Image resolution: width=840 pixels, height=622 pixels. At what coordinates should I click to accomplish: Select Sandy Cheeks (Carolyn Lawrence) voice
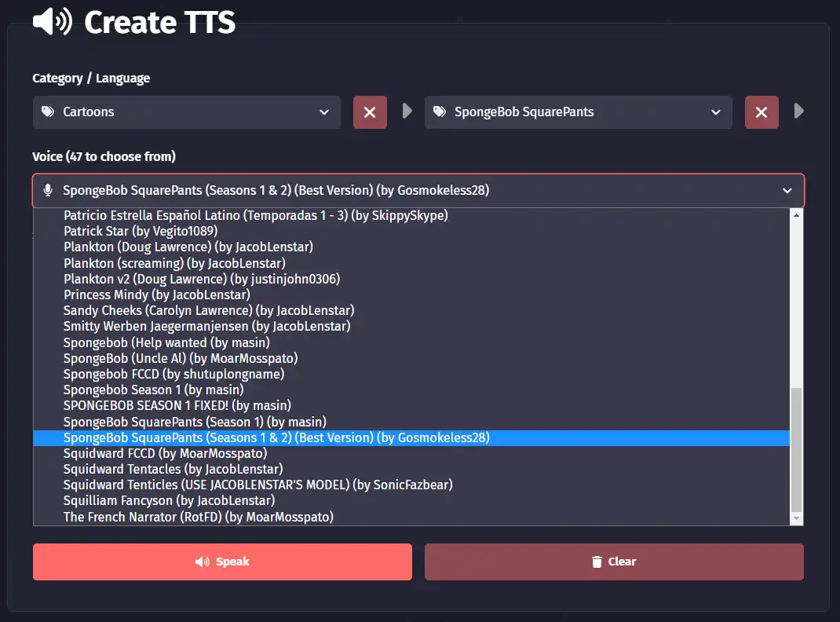click(411, 310)
